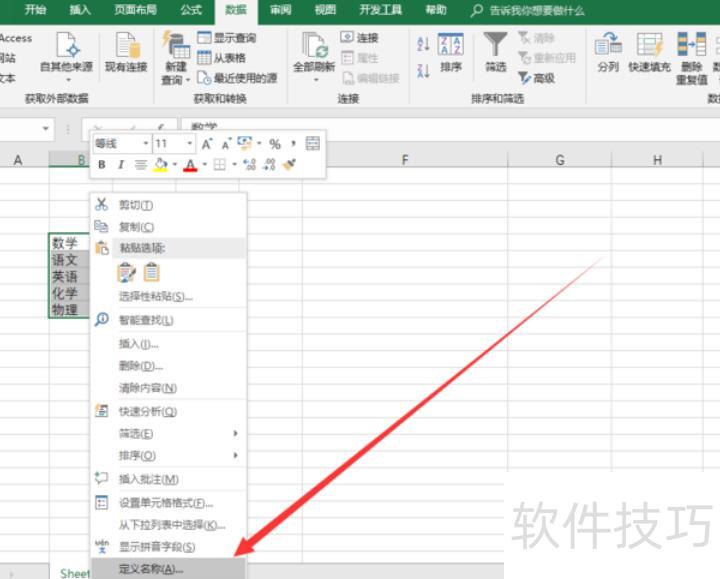Apply red font color in mini toolbar
Screen dimensions: 720x579
[191, 164]
